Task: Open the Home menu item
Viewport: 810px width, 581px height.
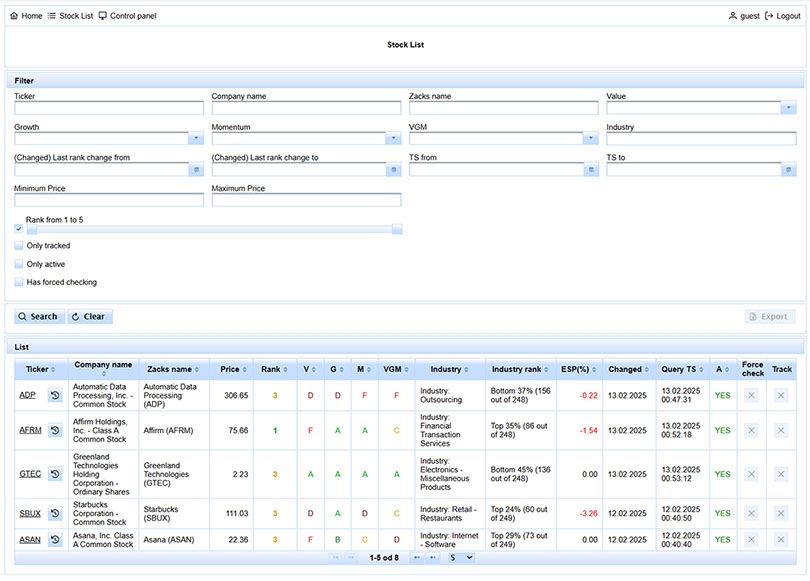Action: (x=26, y=16)
